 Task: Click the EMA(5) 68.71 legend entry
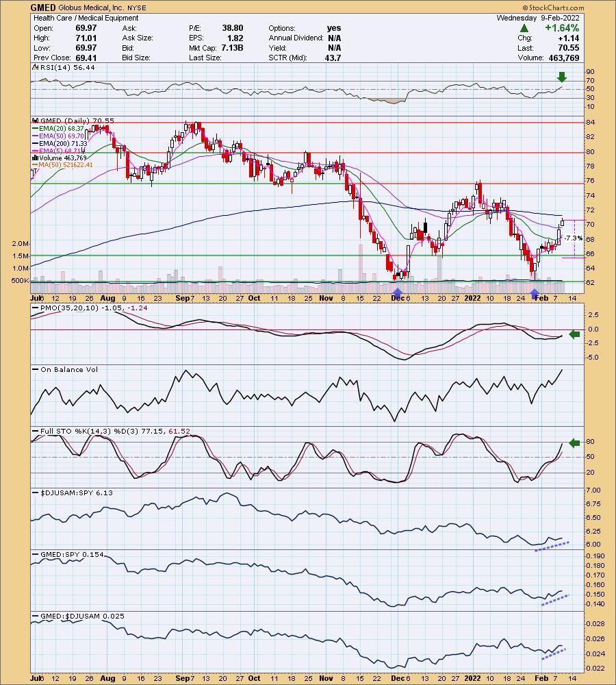60,151
